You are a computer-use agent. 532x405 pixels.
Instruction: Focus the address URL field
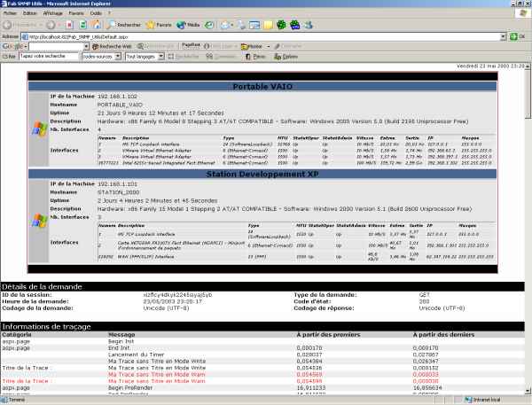click(263, 36)
